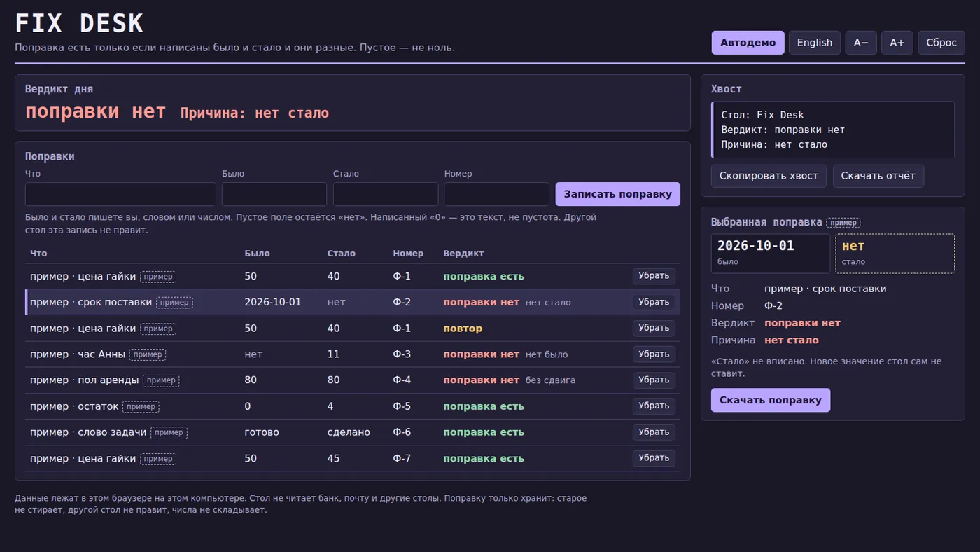Click Убрать in the Ф-7 row
The image size is (980, 552).
click(654, 457)
